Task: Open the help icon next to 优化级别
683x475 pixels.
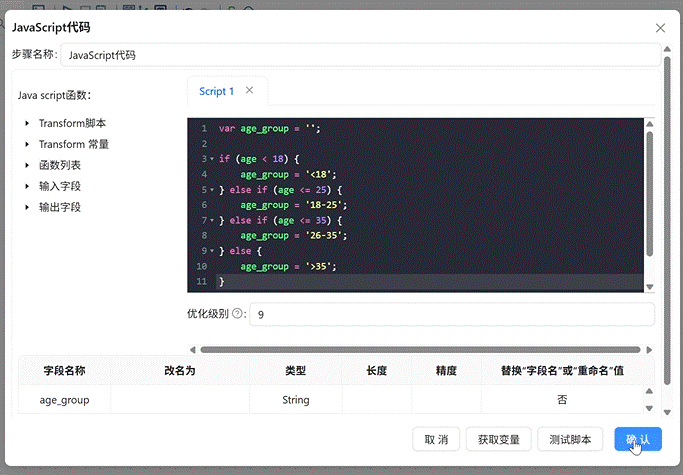Action: pyautogui.click(x=237, y=313)
